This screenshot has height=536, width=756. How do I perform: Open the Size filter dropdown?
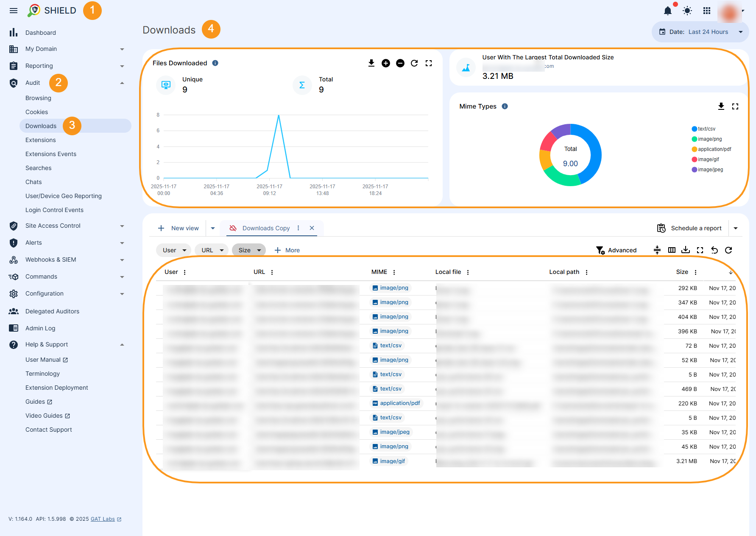click(249, 250)
